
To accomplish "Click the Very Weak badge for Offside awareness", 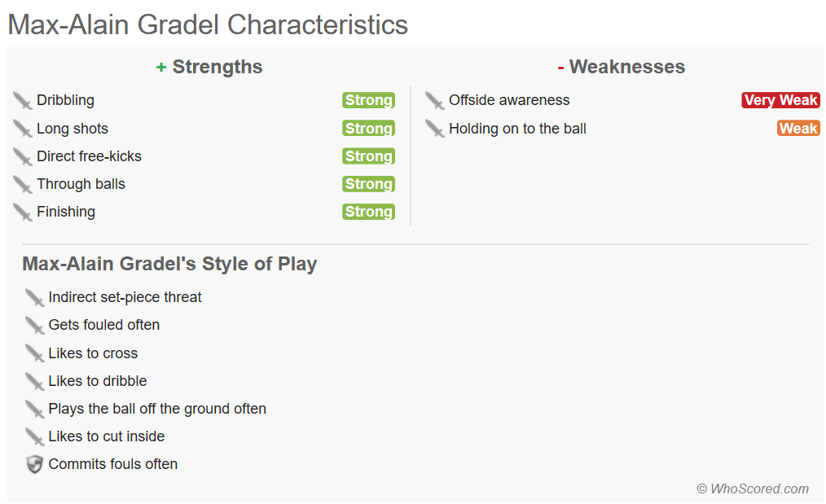I will [780, 100].
